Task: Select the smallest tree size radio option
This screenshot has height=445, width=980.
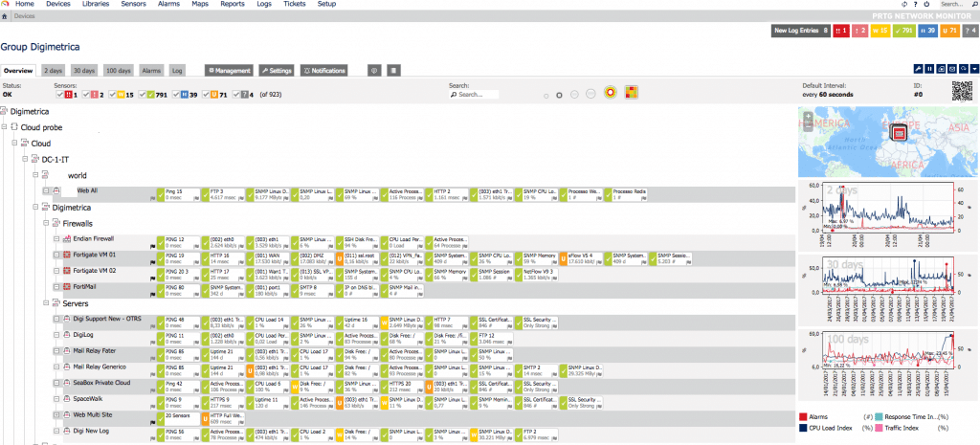Action: [x=546, y=95]
